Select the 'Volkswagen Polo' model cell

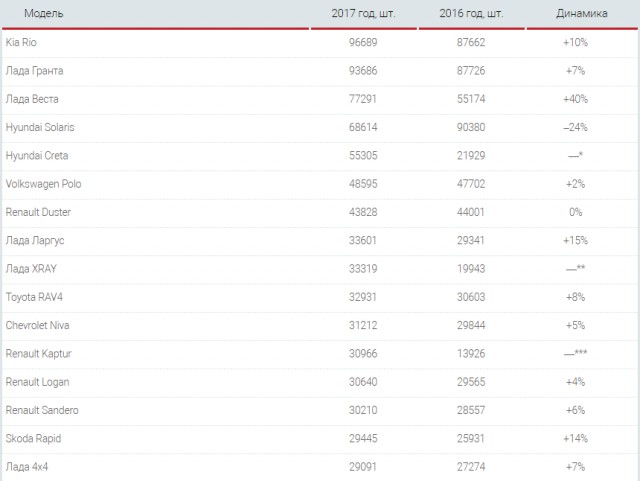click(44, 184)
